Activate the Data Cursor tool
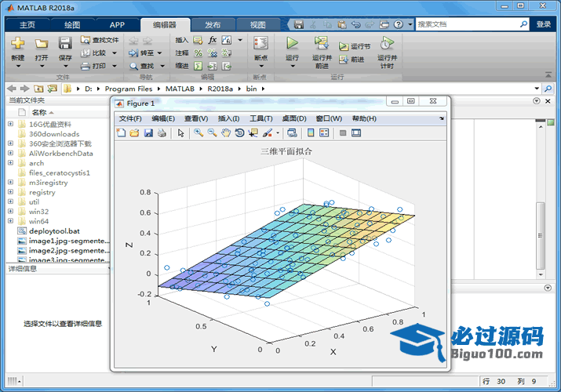 253,133
